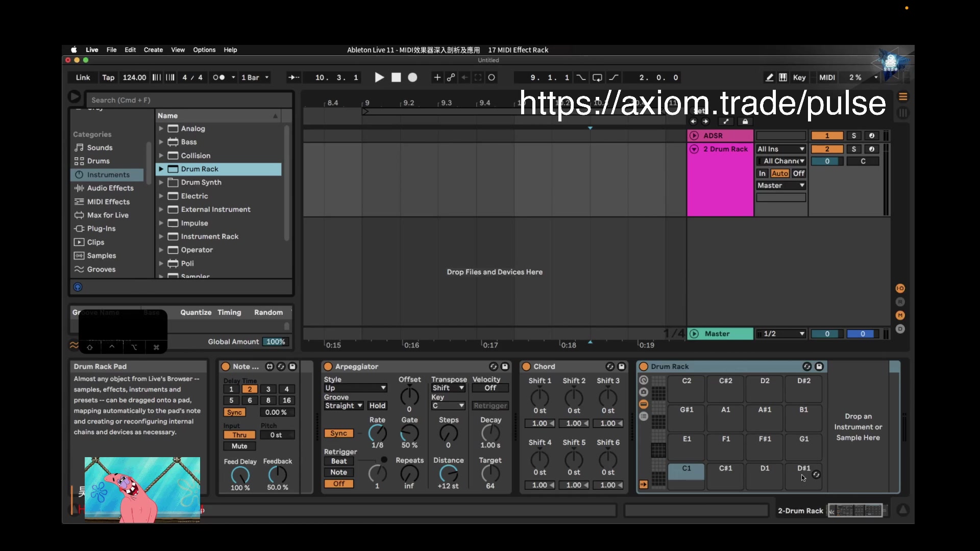Open the All Ins input dropdown
Image resolution: width=980 pixels, height=551 pixels.
(781, 149)
